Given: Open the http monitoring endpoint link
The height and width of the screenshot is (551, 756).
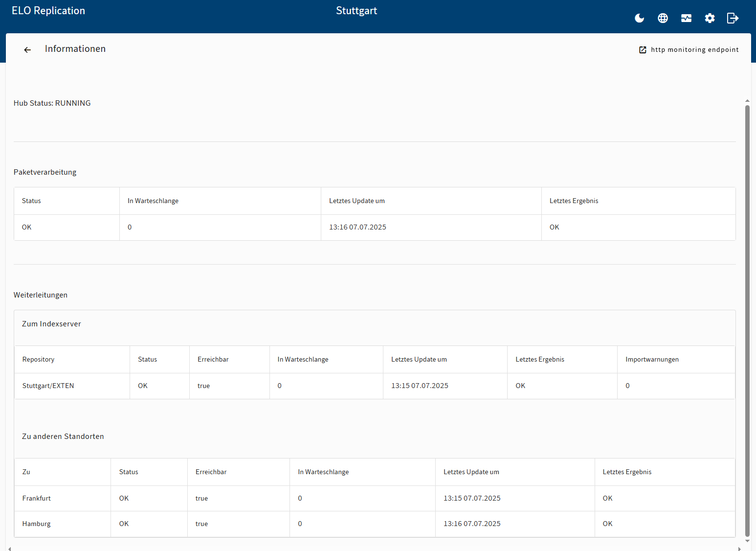Looking at the screenshot, I should 689,49.
